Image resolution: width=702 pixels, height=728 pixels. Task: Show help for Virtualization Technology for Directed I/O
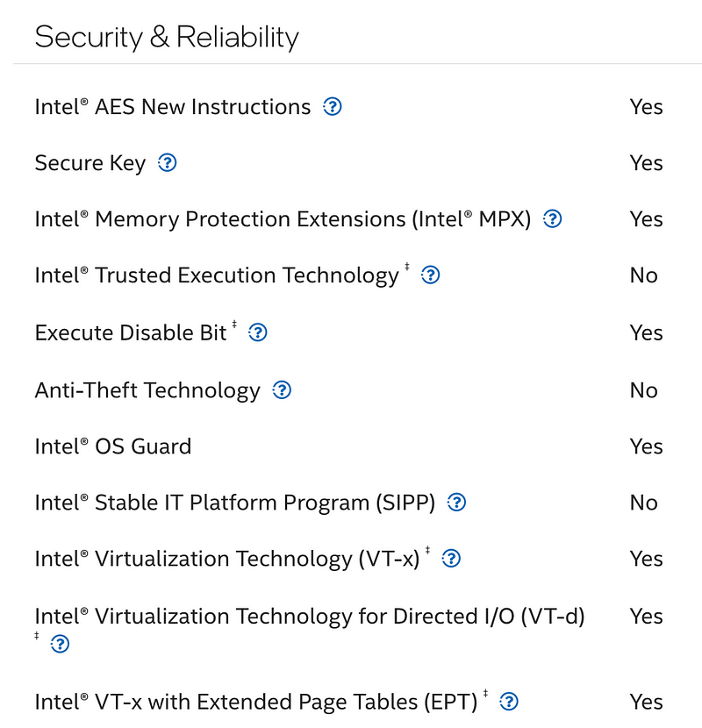pos(60,645)
